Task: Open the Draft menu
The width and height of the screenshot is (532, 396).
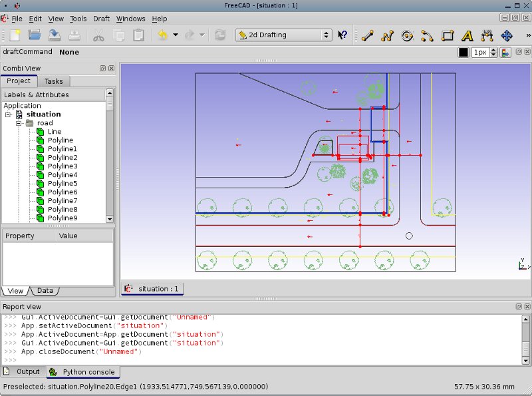Action: tap(101, 19)
